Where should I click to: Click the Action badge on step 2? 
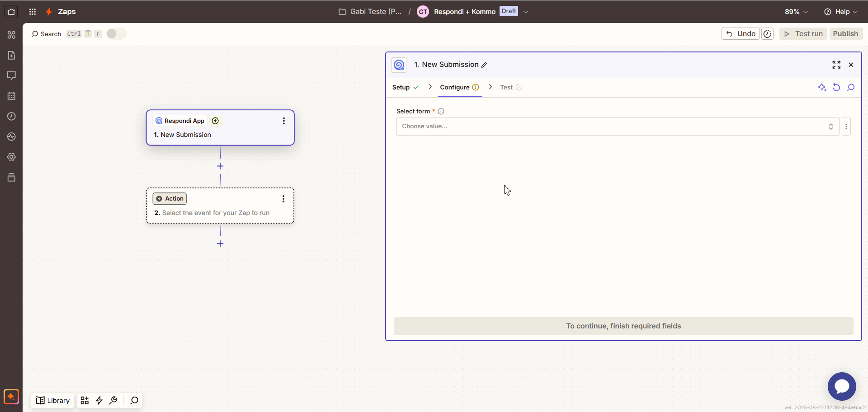point(170,199)
